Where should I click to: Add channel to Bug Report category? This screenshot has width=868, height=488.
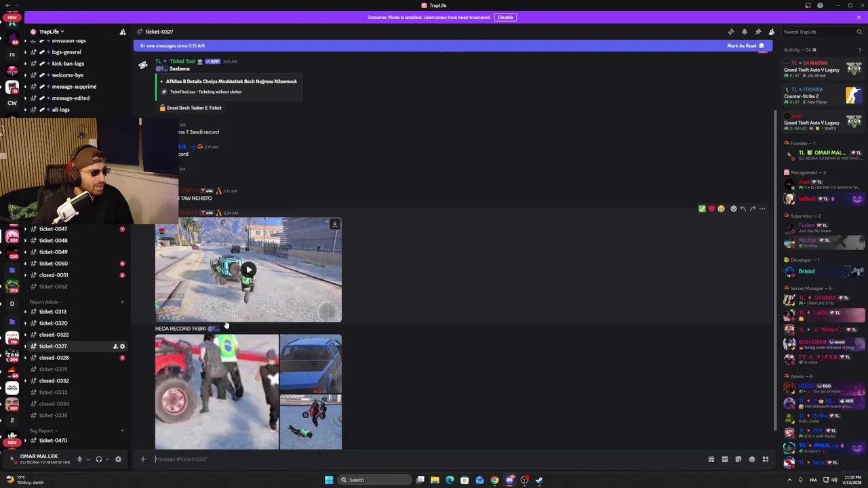click(123, 431)
